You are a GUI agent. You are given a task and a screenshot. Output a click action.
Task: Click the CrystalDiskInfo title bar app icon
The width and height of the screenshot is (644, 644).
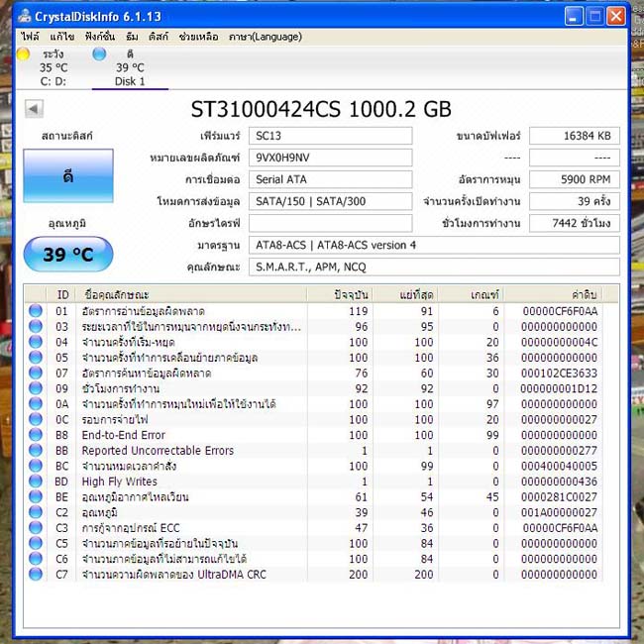pyautogui.click(x=25, y=16)
